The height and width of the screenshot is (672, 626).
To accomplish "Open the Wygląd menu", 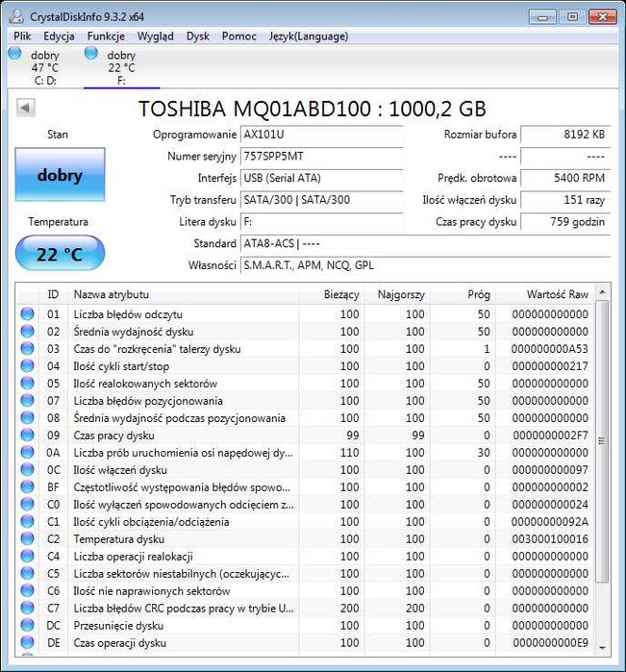I will click(x=155, y=36).
